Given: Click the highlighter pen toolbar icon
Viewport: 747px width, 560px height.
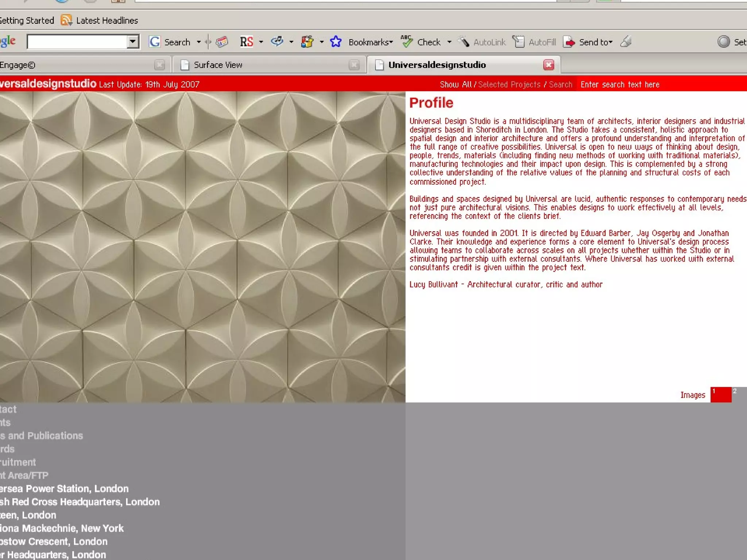Looking at the screenshot, I should (x=626, y=42).
